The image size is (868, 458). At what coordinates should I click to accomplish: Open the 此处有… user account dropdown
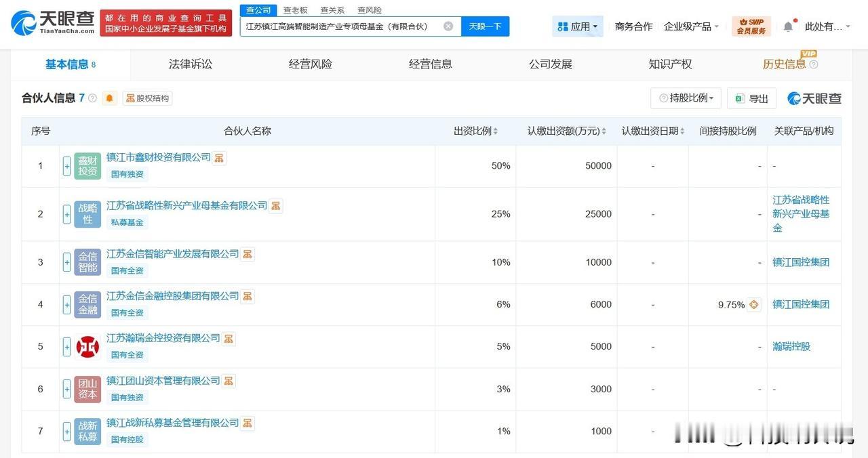pos(827,26)
